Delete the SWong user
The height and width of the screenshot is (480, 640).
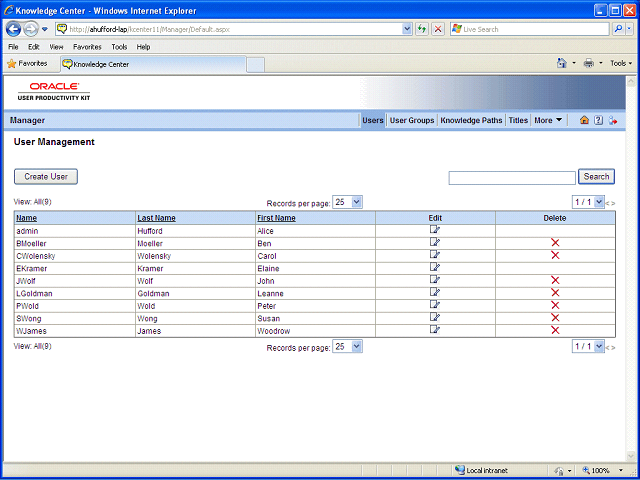[x=555, y=318]
